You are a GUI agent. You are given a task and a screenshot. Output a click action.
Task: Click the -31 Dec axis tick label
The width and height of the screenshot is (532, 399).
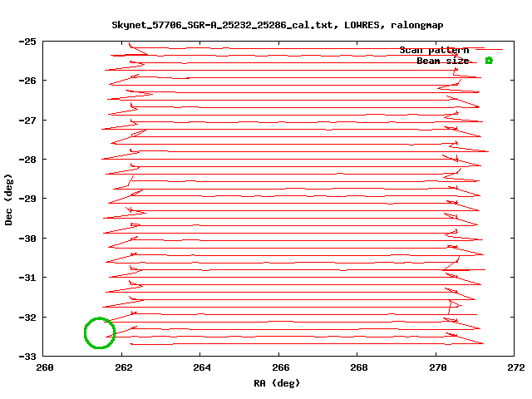click(x=27, y=278)
